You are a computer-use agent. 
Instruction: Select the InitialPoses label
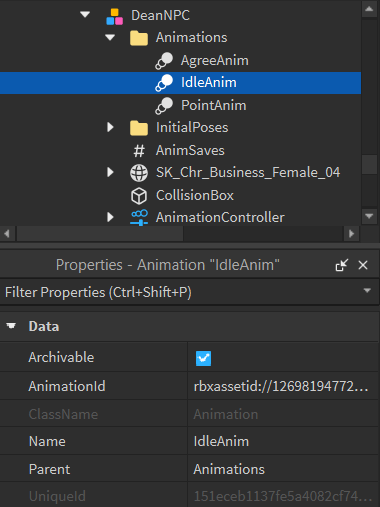pos(192,128)
